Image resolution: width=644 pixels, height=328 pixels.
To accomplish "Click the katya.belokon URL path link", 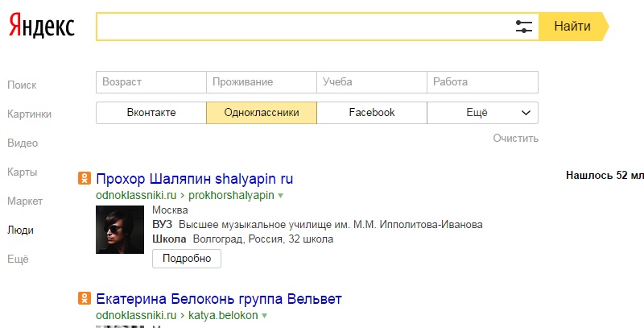I will 223,315.
